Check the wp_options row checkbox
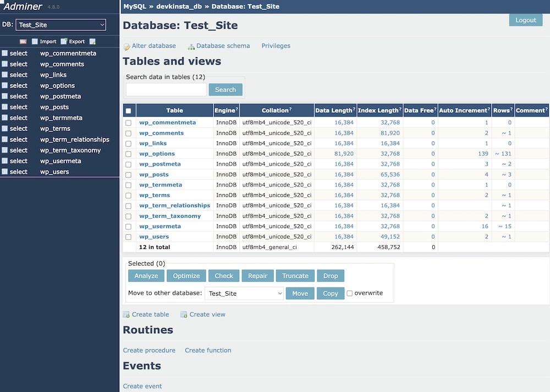This screenshot has width=550, height=392. click(x=128, y=154)
